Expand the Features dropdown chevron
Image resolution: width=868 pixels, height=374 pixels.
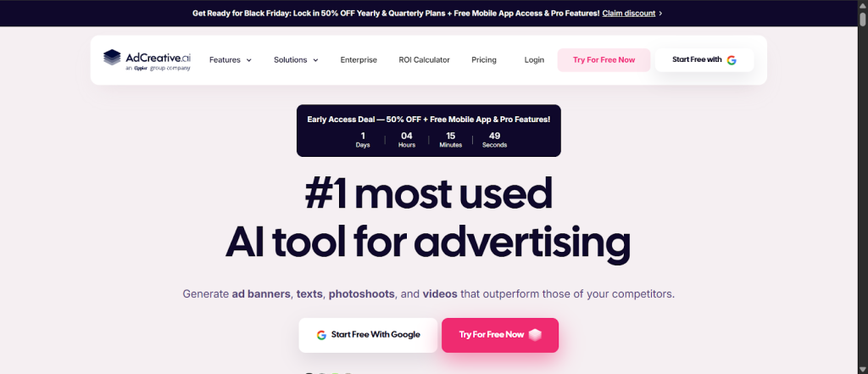coord(249,60)
